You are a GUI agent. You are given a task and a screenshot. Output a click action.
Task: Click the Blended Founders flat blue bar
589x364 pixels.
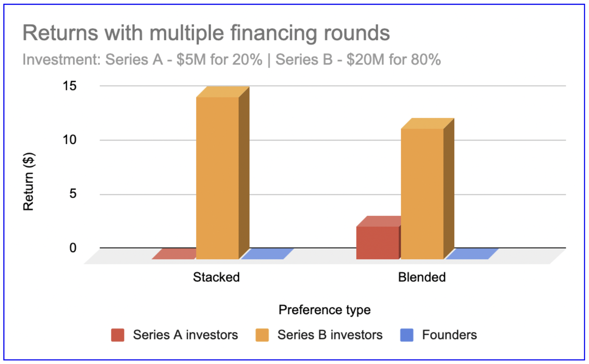472,254
